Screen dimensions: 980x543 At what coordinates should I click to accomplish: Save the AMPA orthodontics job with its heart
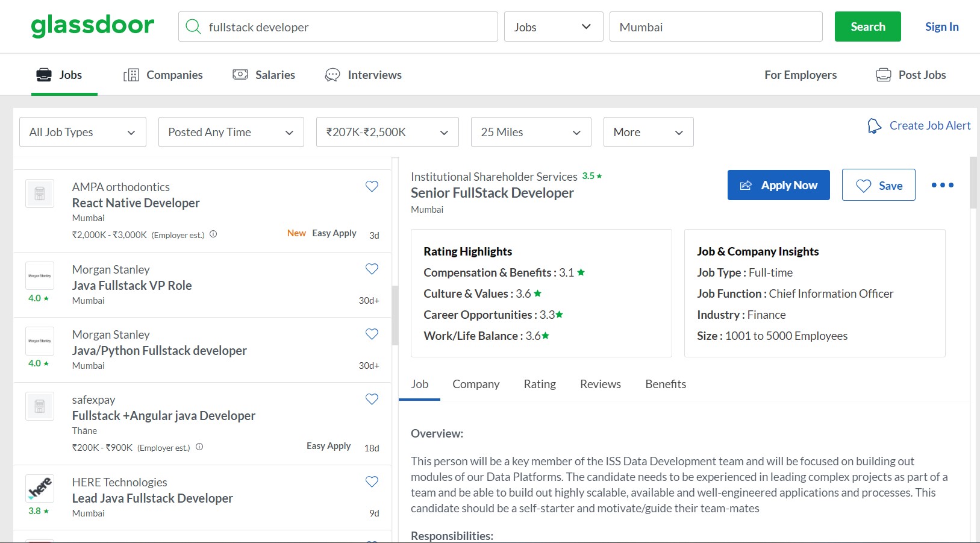coord(372,186)
